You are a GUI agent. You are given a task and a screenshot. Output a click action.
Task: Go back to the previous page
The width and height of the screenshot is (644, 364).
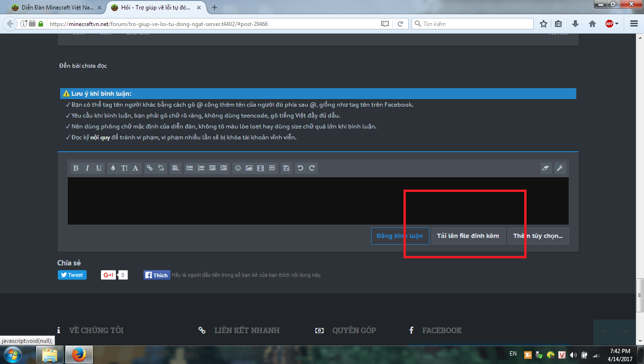(11, 24)
